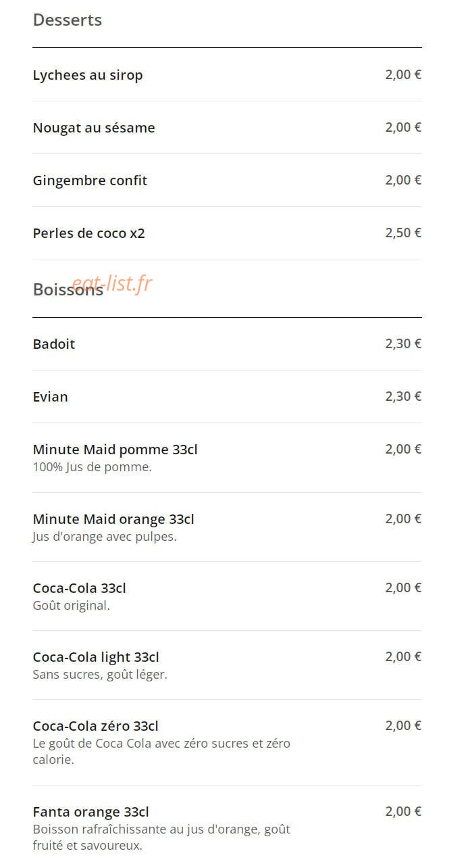
Task: Click the 'Sans sucres, goût léger.' description
Action: [x=100, y=675]
